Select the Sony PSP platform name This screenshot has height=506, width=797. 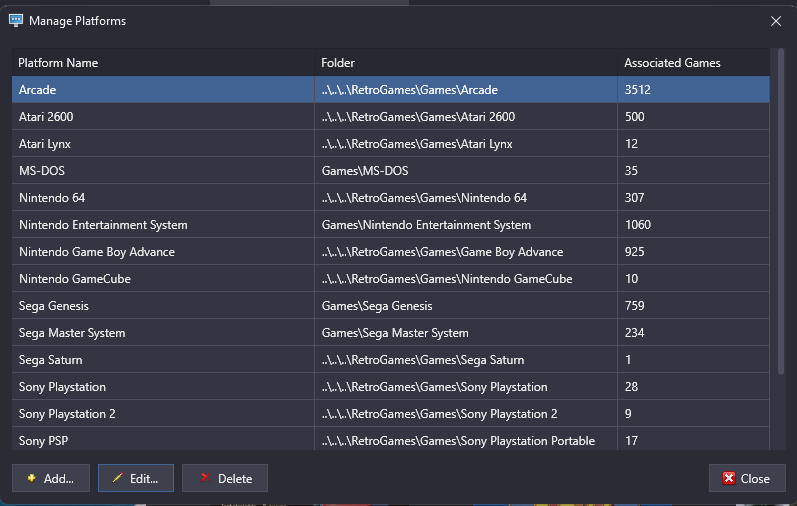click(43, 440)
